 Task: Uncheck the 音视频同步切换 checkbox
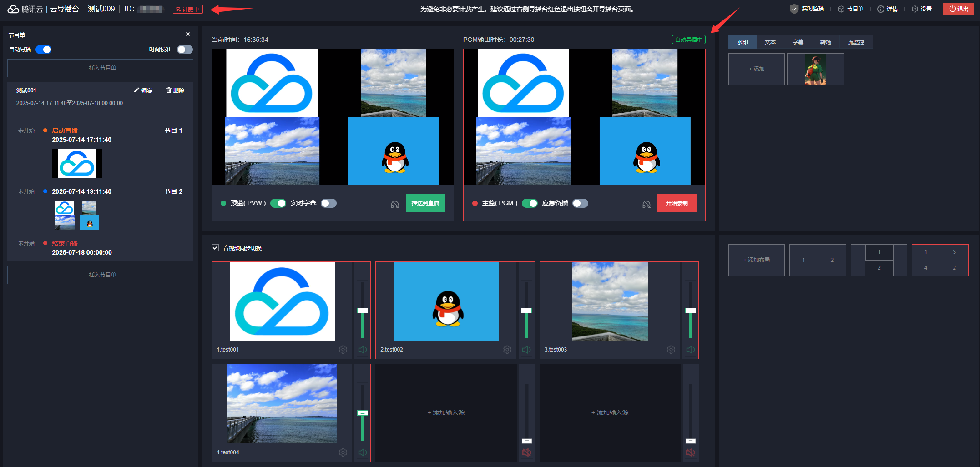coord(215,248)
